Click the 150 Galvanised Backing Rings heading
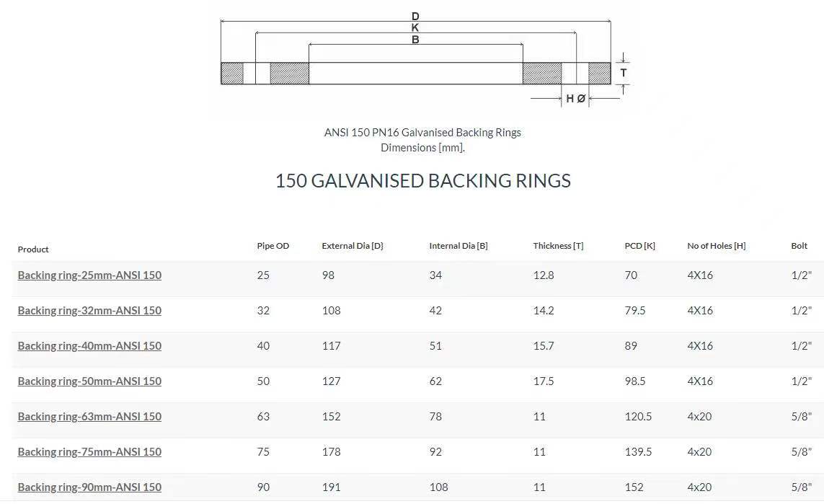Screen dimensions: 824x504 point(423,180)
